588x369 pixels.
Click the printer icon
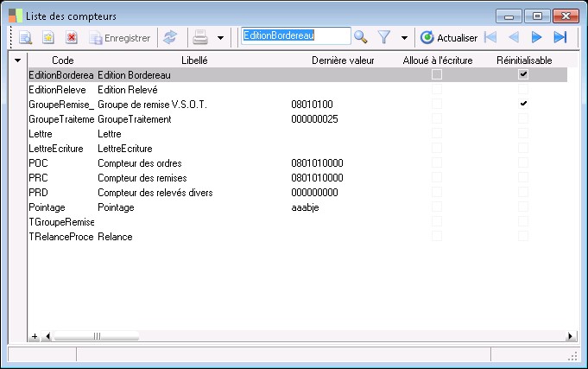(200, 37)
